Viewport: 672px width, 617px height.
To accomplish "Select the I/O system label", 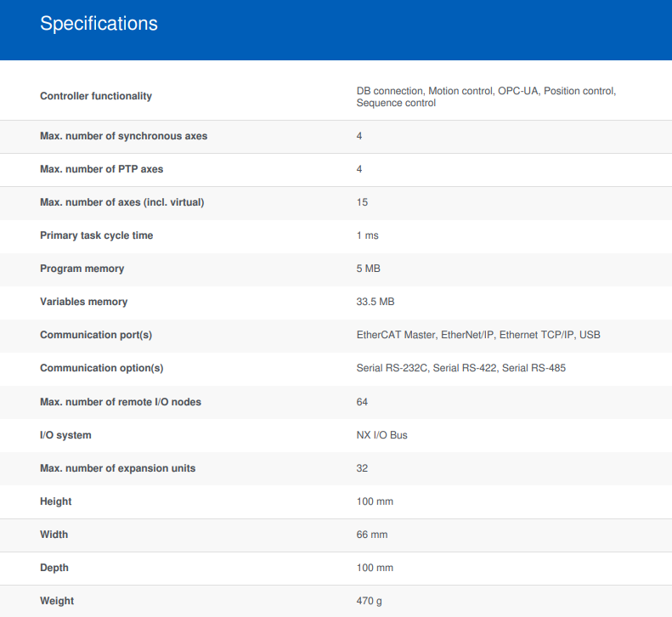I will point(65,435).
